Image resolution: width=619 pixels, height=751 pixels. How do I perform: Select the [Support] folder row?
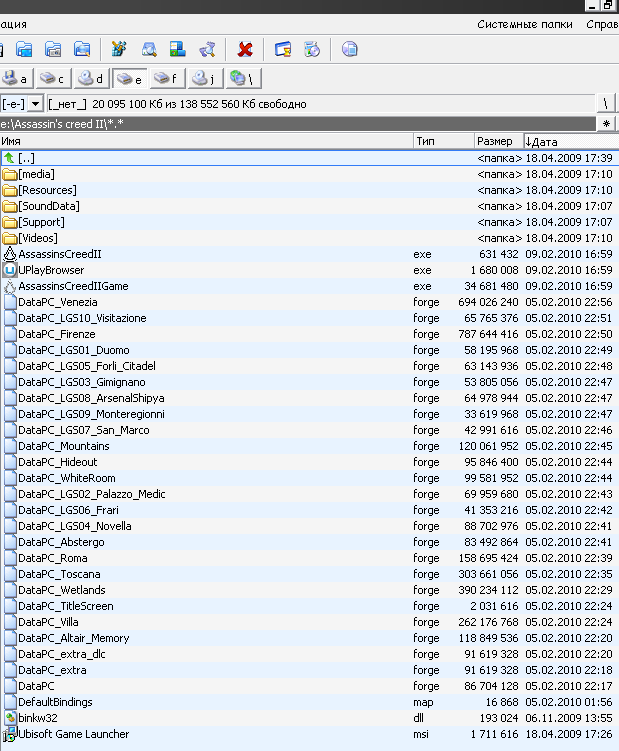coord(310,222)
